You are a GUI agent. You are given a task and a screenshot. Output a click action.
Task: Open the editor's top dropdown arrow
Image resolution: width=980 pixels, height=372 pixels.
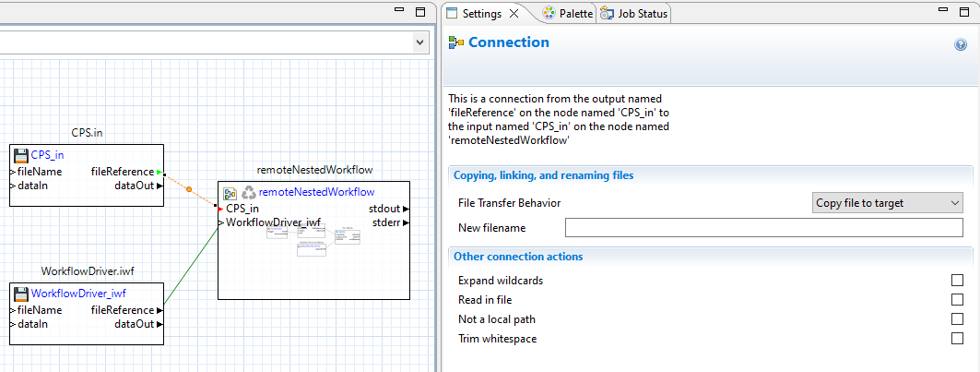[x=419, y=42]
